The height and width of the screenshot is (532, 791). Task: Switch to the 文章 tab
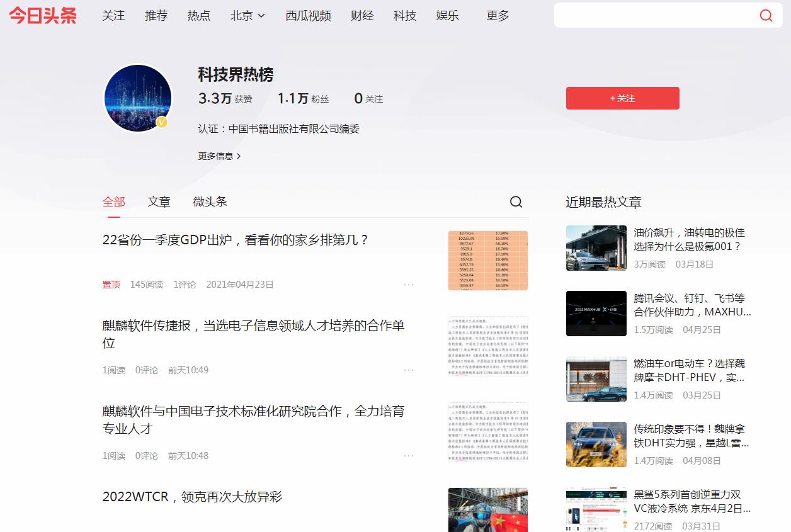tap(159, 201)
